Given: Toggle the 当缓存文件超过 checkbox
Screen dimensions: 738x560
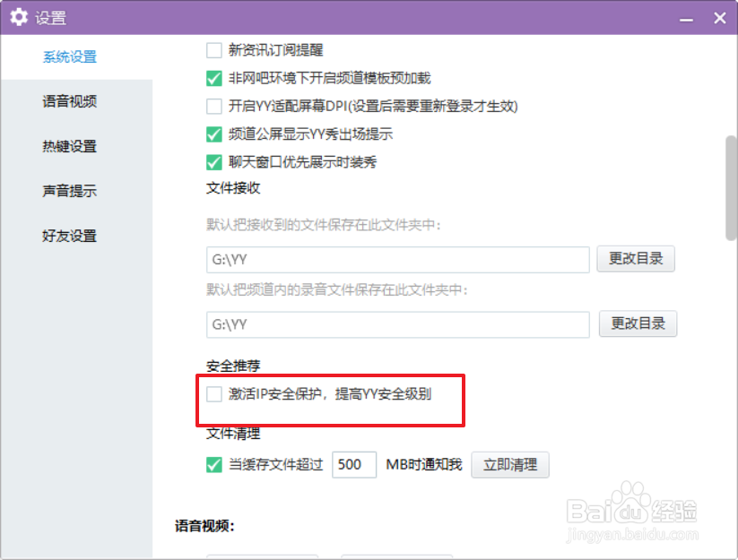Looking at the screenshot, I should point(214,464).
